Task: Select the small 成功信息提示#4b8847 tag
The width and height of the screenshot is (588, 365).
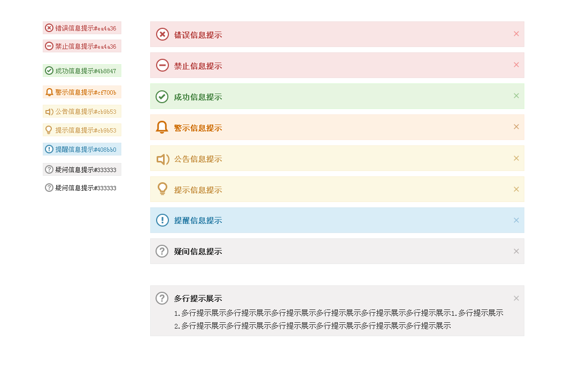Action: 82,71
